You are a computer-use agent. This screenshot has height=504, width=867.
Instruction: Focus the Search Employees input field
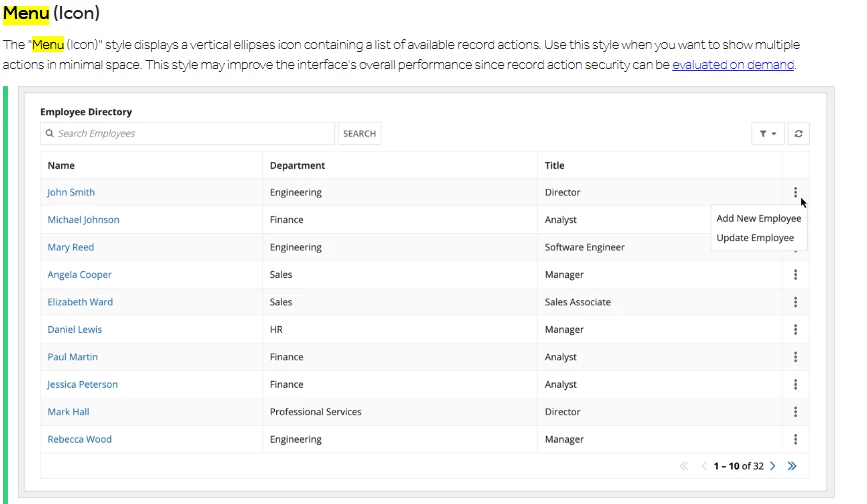point(187,134)
